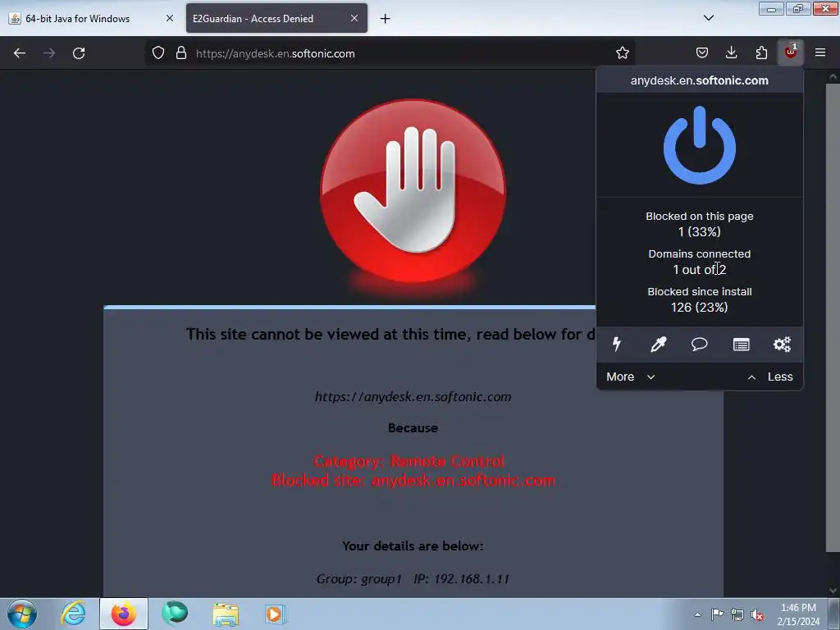Open the element picker eyedropper icon

click(658, 344)
